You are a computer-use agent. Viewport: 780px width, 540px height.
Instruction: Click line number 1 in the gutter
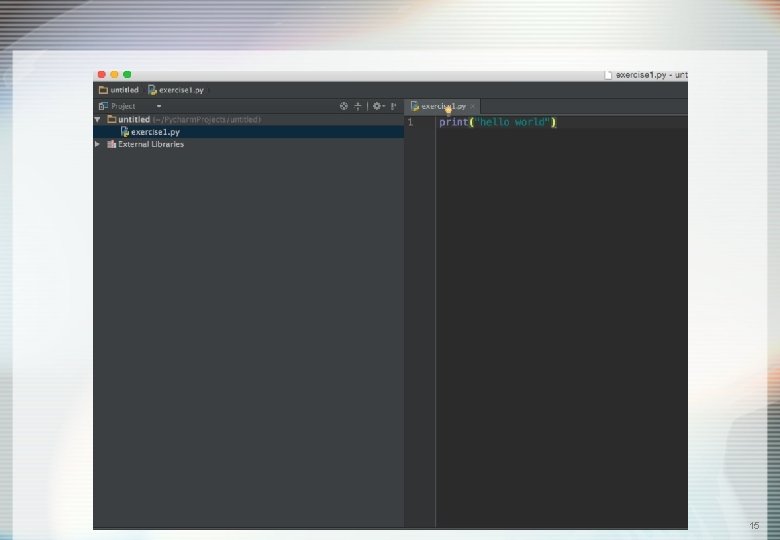[x=410, y=122]
